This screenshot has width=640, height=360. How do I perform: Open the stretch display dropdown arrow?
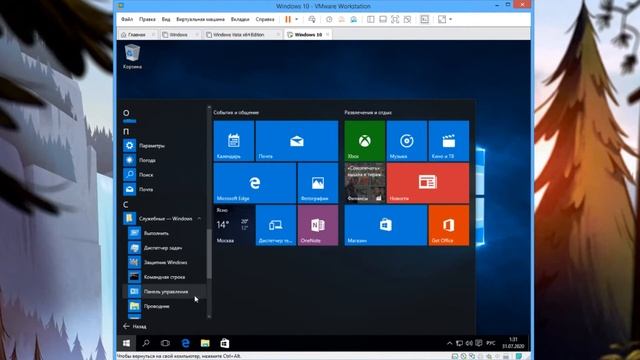click(451, 19)
